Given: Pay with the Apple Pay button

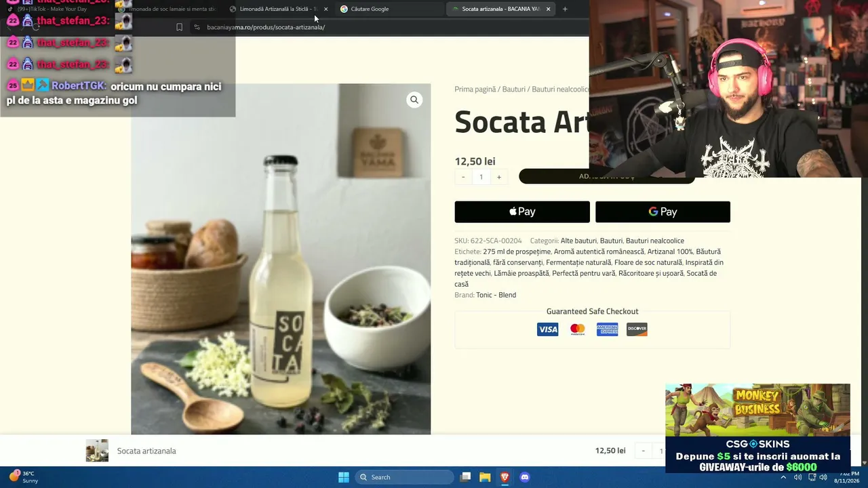Looking at the screenshot, I should tap(522, 211).
